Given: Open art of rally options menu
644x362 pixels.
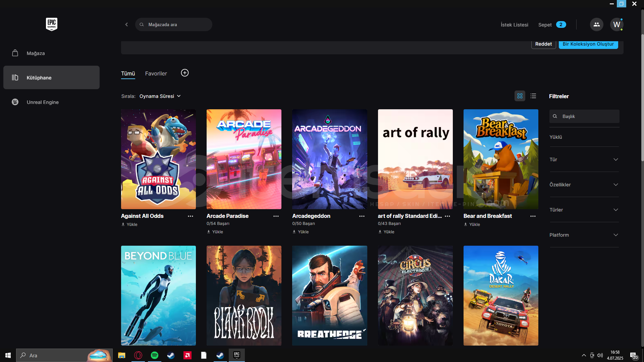Looking at the screenshot, I should point(447,216).
